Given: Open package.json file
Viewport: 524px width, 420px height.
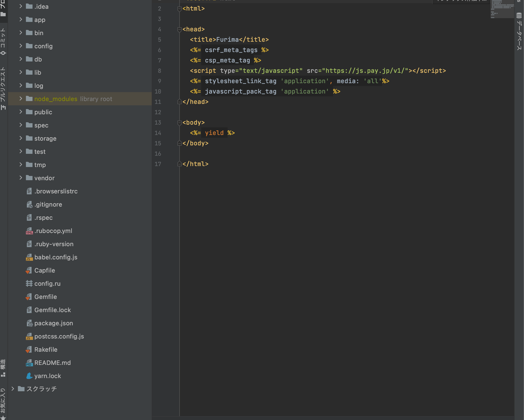Looking at the screenshot, I should (x=53, y=323).
